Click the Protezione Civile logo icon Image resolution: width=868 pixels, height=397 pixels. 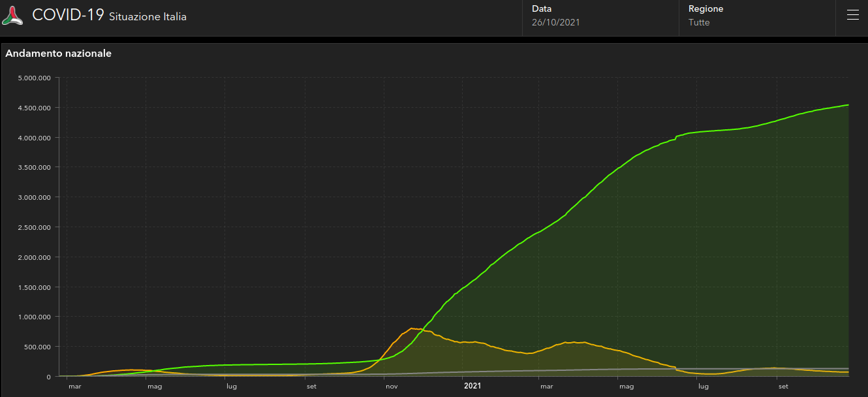(12, 16)
